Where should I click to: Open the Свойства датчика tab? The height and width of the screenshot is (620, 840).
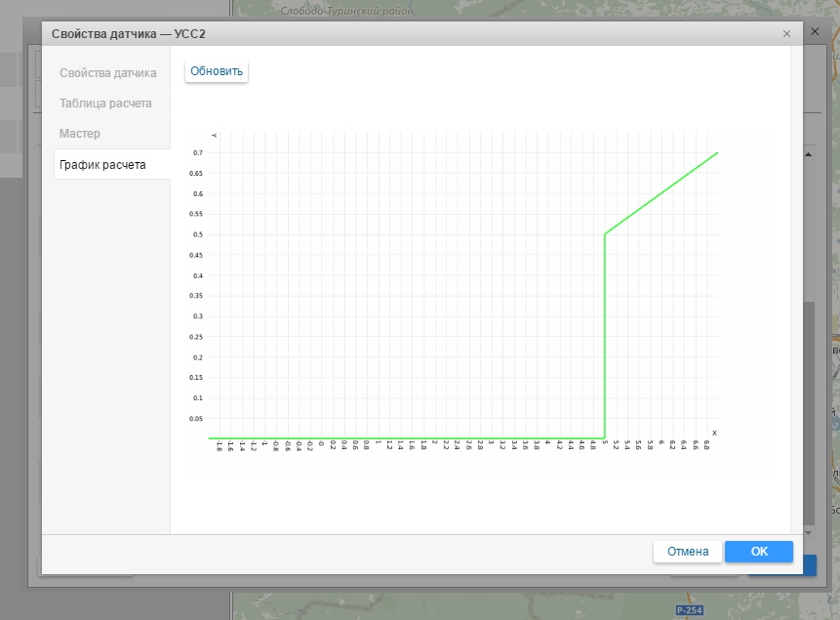coord(107,73)
